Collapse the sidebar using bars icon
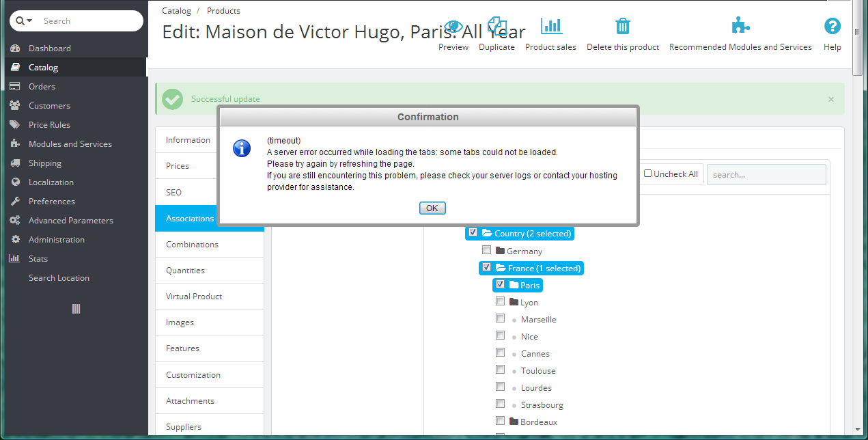 pos(76,309)
